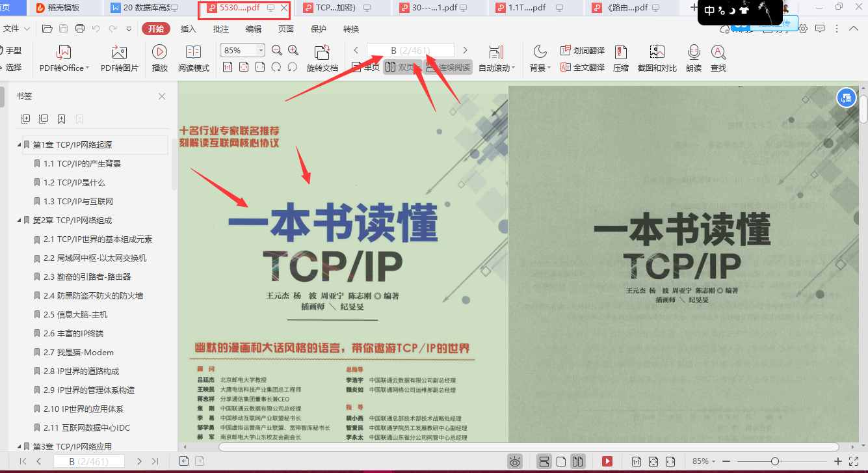The image size is (868, 473).
Task: Switch to the 插入 ribbon tab
Action: [x=189, y=29]
